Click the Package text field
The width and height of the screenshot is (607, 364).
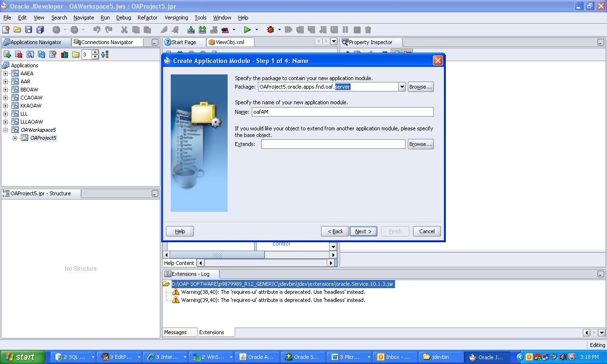click(328, 87)
